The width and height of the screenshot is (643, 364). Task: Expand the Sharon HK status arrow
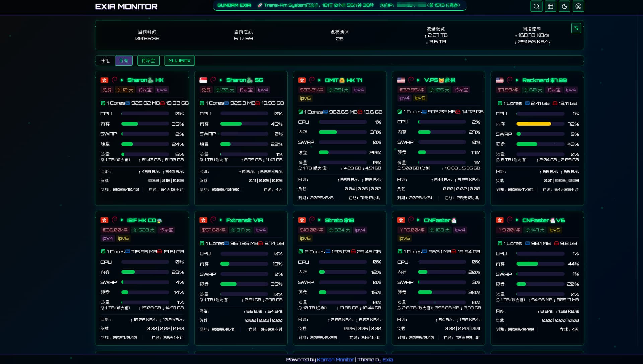(122, 80)
